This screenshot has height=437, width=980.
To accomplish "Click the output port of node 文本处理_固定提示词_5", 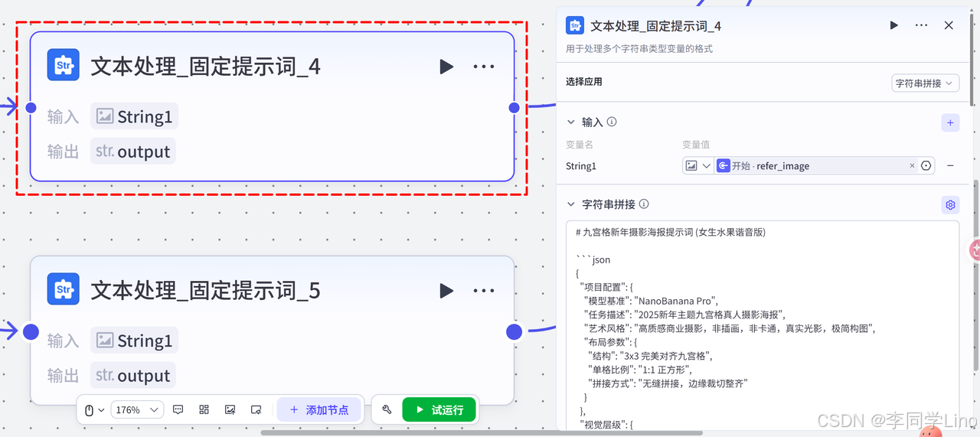I will pos(514,331).
